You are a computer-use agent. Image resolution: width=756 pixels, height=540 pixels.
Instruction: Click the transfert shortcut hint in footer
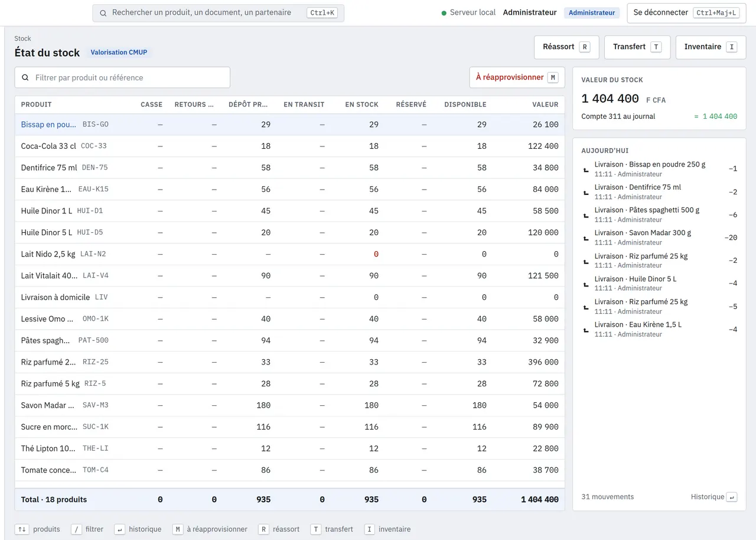[332, 529]
